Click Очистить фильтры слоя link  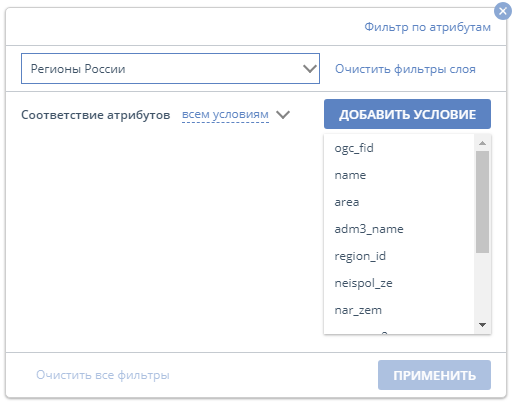(405, 69)
